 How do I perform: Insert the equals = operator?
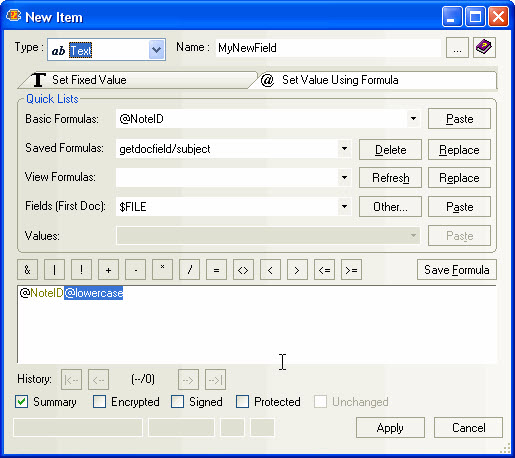click(216, 270)
